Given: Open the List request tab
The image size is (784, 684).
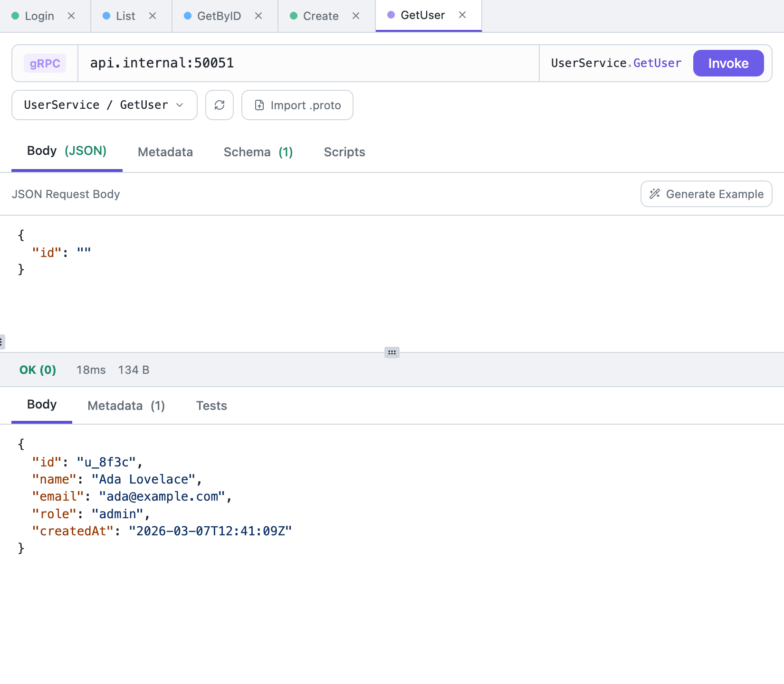Looking at the screenshot, I should (125, 16).
